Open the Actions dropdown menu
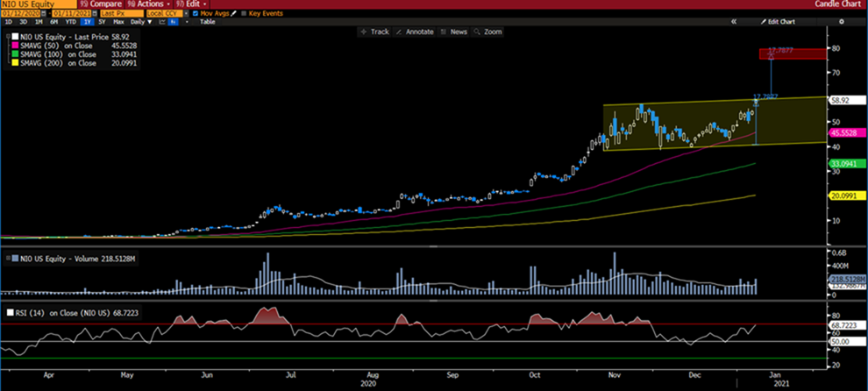This screenshot has height=391, width=868. pyautogui.click(x=148, y=4)
